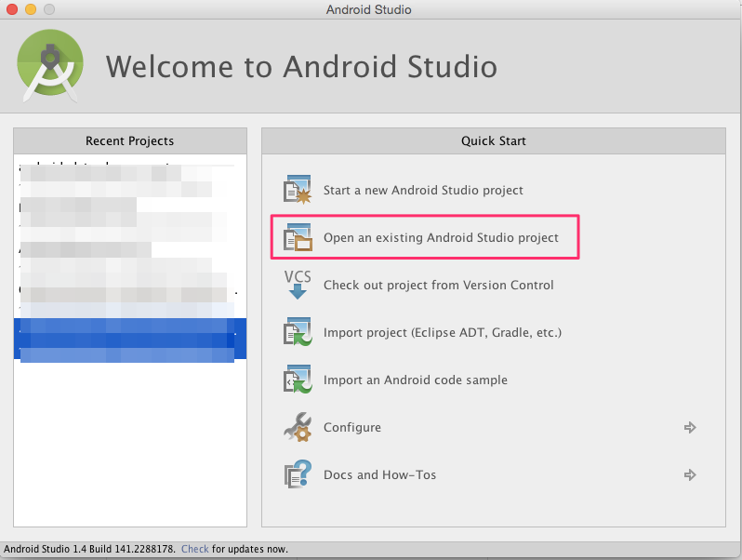Check out project from Version Control

[x=438, y=285]
